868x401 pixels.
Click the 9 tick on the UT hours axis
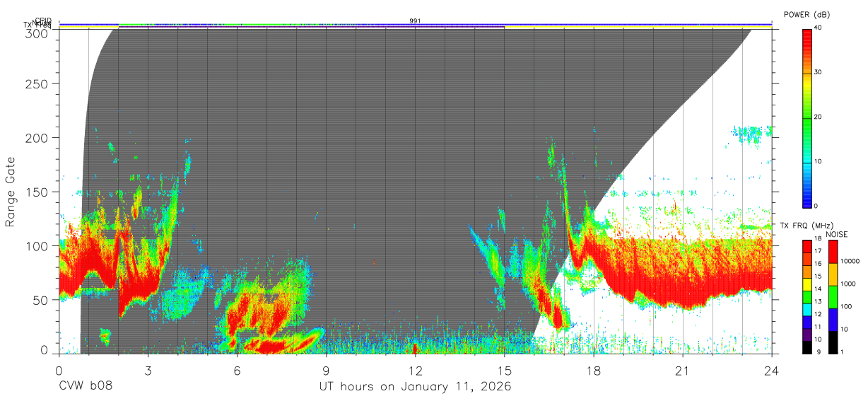pyautogui.click(x=326, y=370)
